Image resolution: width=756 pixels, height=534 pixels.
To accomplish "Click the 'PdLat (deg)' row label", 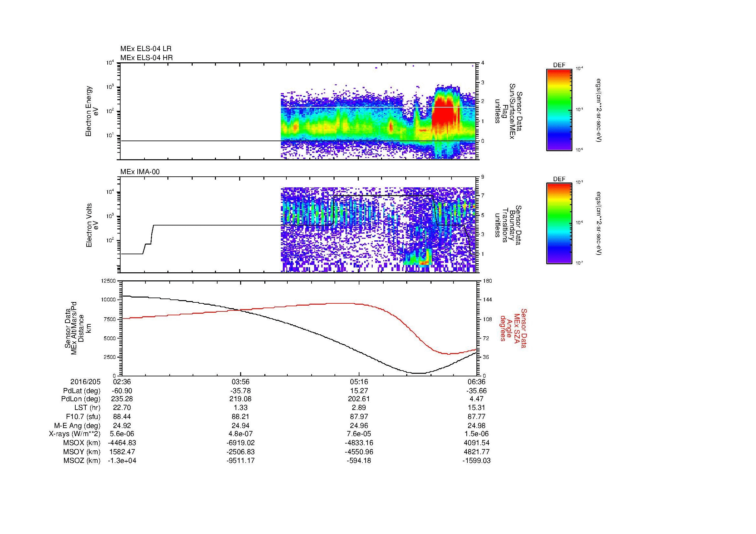I will (x=82, y=391).
